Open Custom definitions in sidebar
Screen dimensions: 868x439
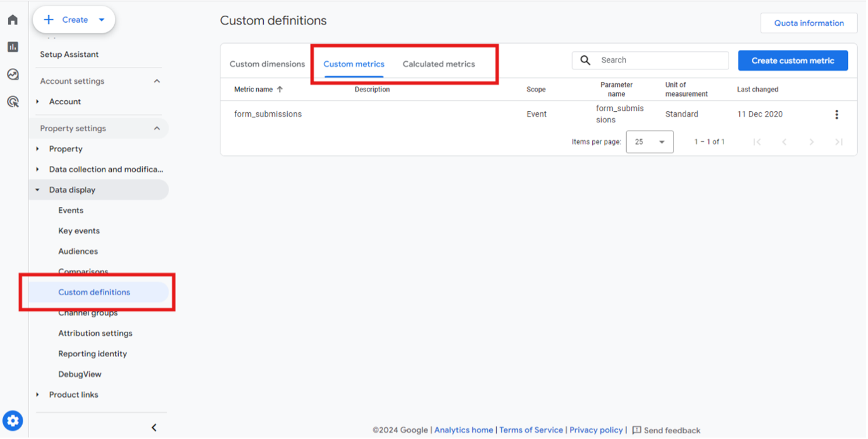pyautogui.click(x=94, y=292)
